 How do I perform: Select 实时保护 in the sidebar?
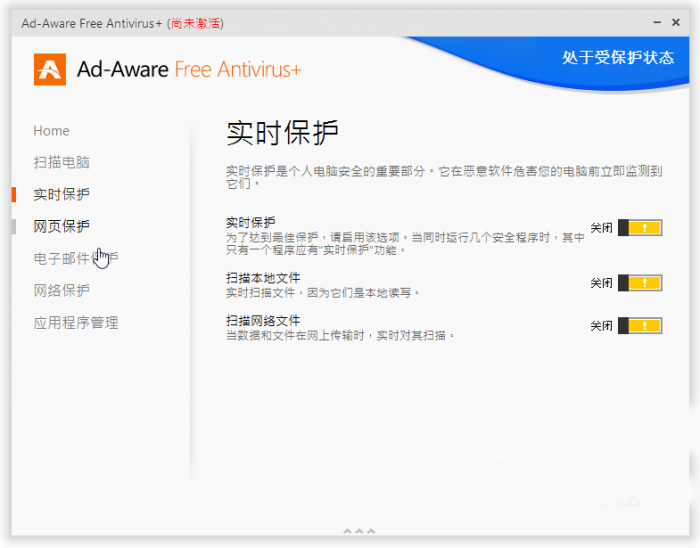tap(61, 194)
